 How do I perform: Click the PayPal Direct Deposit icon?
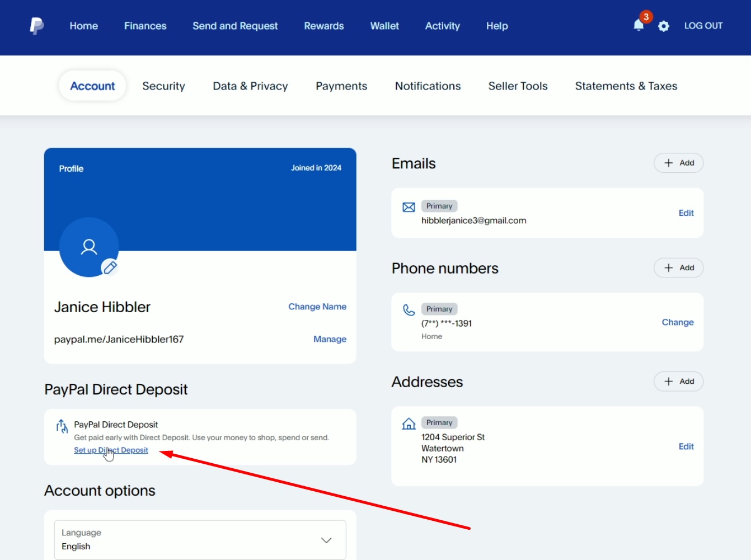click(62, 426)
